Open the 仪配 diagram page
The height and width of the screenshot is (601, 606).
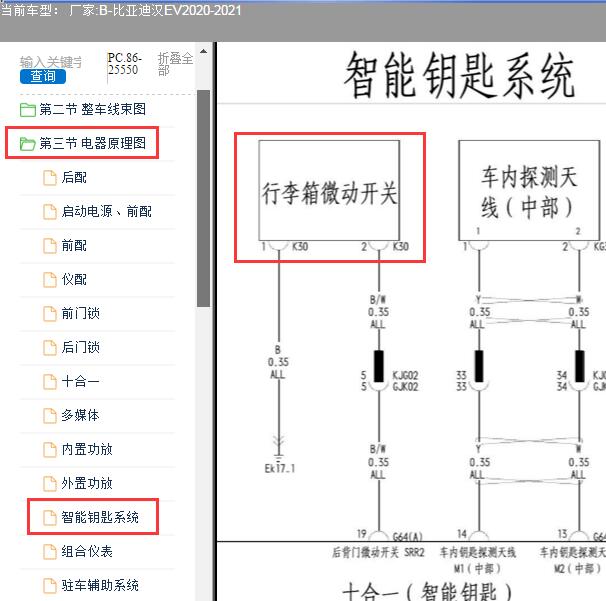pos(74,279)
